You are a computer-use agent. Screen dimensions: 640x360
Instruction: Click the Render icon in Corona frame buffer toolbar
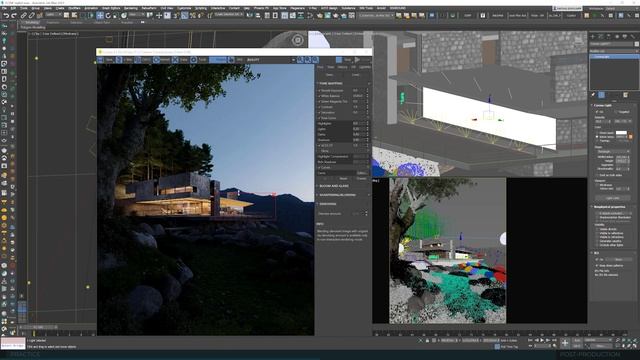click(x=358, y=60)
